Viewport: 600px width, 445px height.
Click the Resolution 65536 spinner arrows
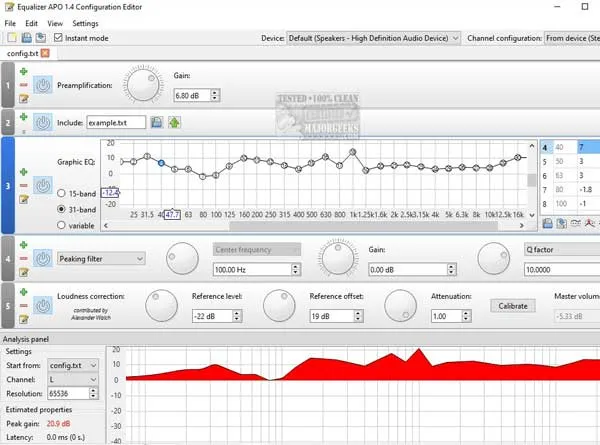93,393
